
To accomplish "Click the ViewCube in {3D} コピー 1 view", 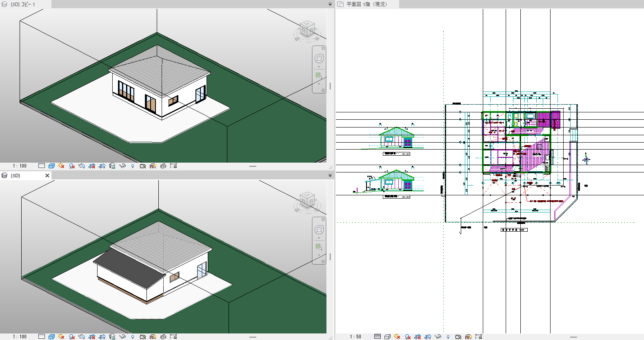I will 307,29.
